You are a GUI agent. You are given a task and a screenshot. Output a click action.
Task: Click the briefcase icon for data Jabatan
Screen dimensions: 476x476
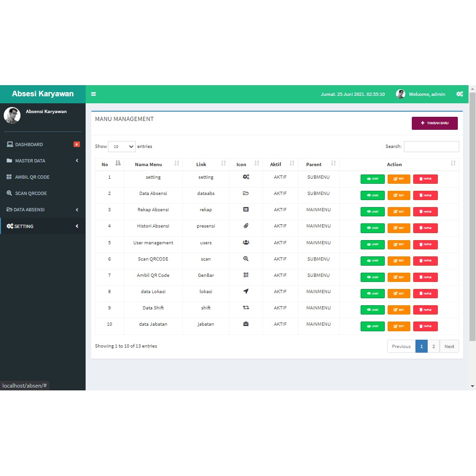coord(246,324)
